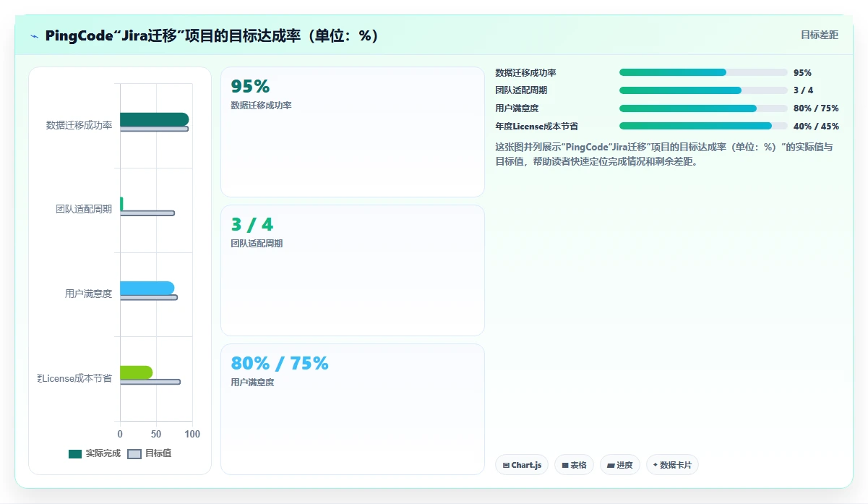
Task: Click the lightning icon beside the title
Action: (35, 36)
